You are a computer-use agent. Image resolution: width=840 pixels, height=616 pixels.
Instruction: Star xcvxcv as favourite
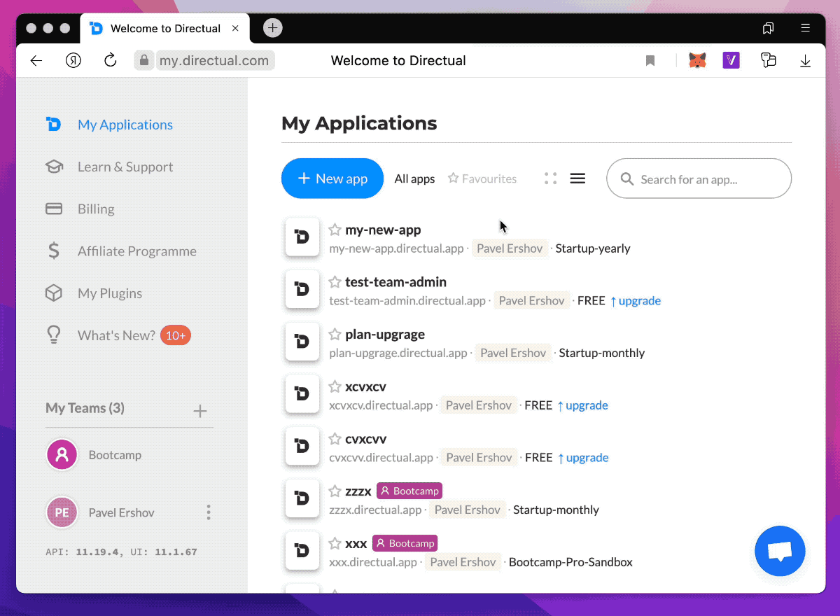(x=335, y=386)
